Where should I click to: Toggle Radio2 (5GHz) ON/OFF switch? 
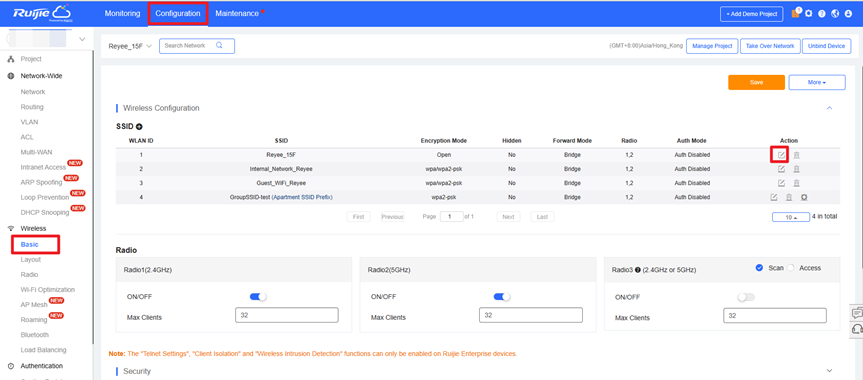[502, 297]
